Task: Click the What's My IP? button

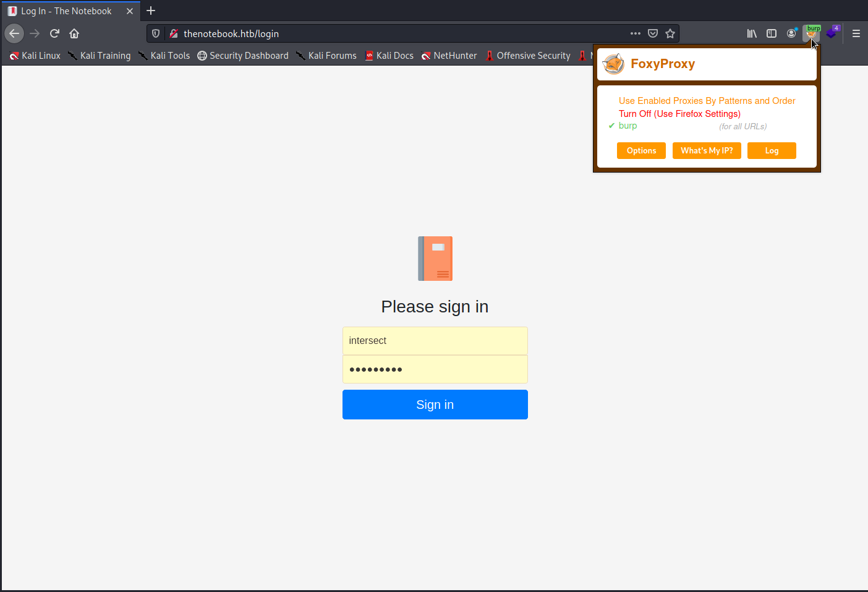Action: (707, 151)
